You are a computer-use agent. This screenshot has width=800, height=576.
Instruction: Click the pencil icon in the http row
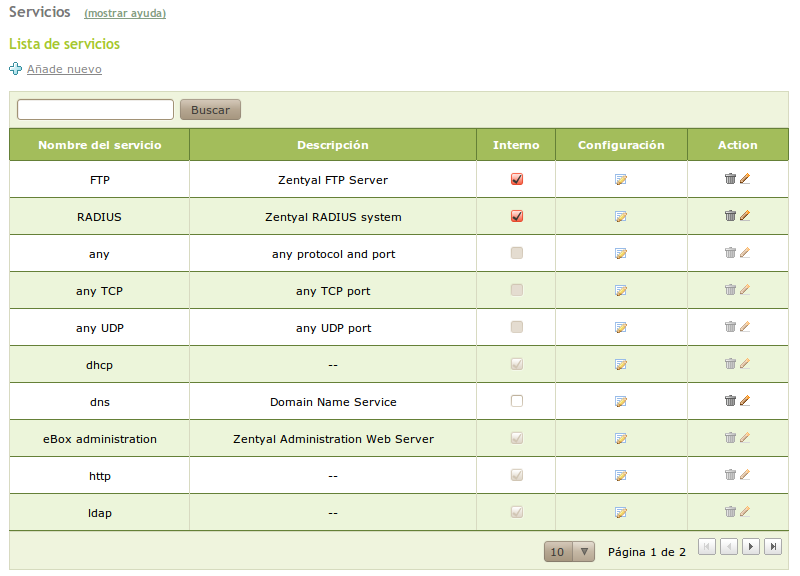click(x=745, y=474)
